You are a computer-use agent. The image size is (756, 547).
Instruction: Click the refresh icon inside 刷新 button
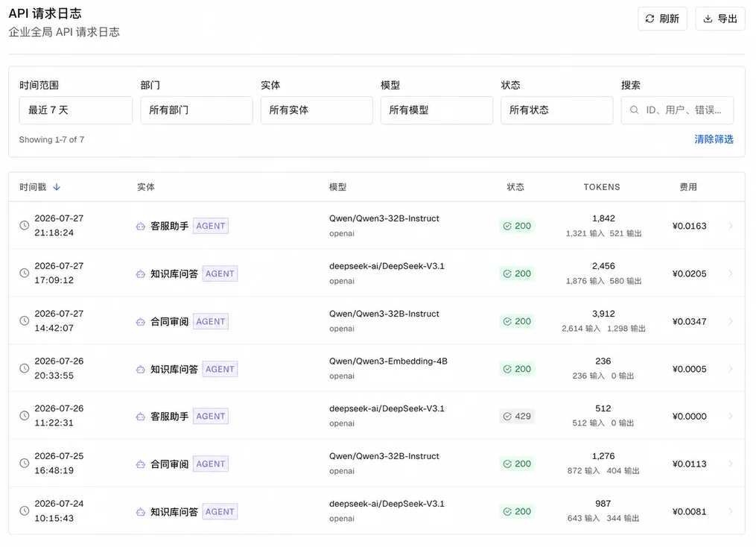coord(650,19)
